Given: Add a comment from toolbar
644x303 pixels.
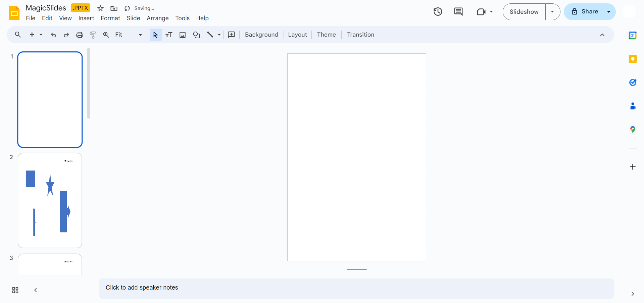Looking at the screenshot, I should [x=232, y=35].
